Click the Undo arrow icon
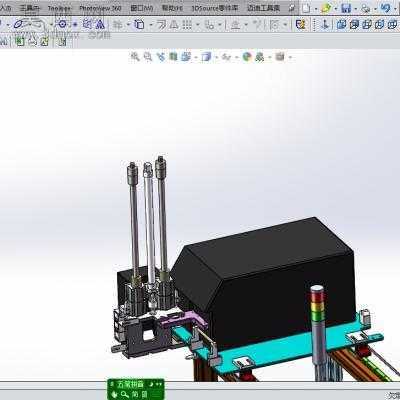 click(385, 8)
